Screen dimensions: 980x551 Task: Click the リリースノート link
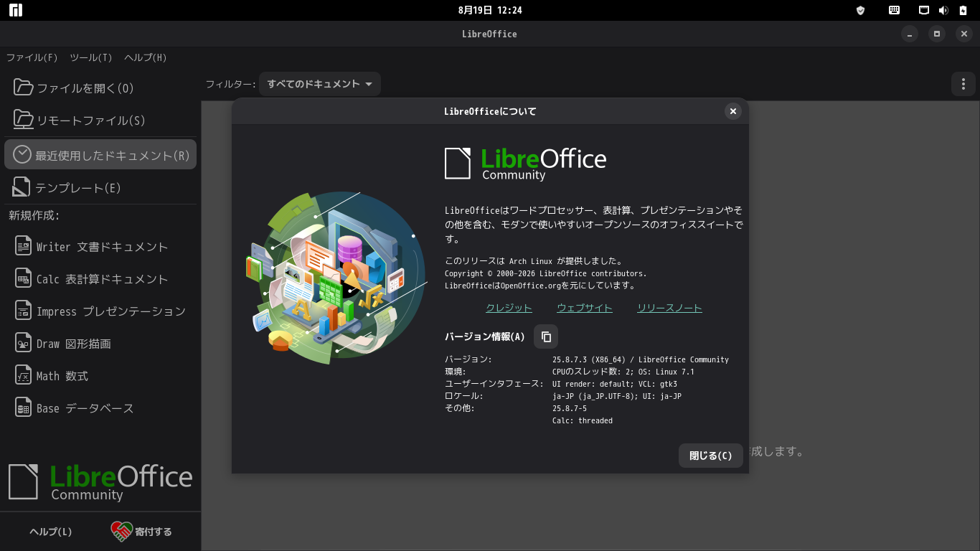pos(670,308)
